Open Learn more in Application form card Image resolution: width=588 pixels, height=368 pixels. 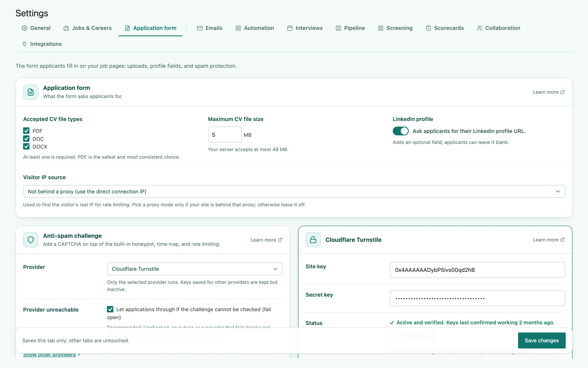click(549, 92)
